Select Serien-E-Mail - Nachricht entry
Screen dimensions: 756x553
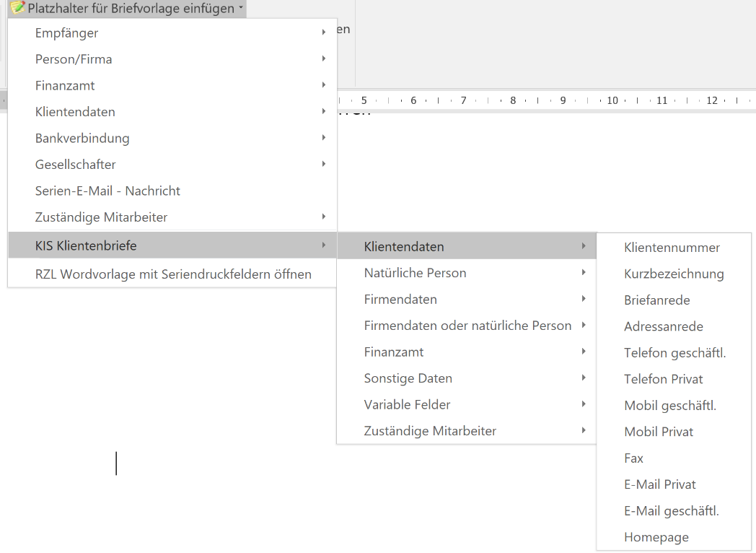pos(107,191)
